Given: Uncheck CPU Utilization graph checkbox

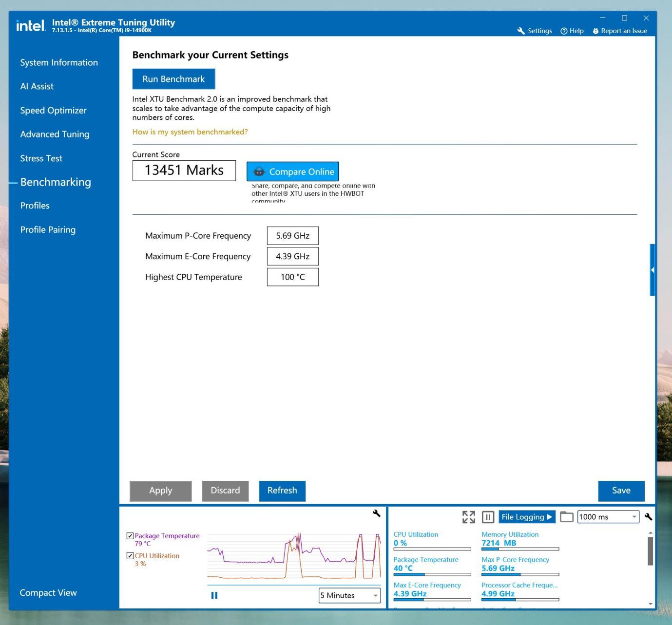Looking at the screenshot, I should [130, 556].
